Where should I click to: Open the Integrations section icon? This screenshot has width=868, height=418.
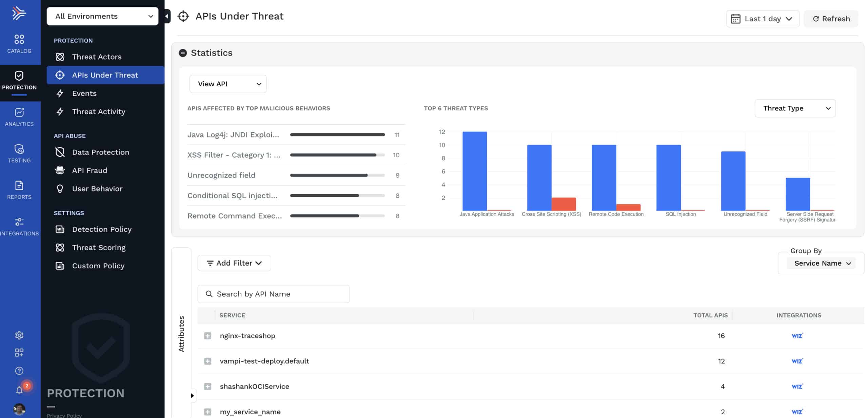pos(19,226)
